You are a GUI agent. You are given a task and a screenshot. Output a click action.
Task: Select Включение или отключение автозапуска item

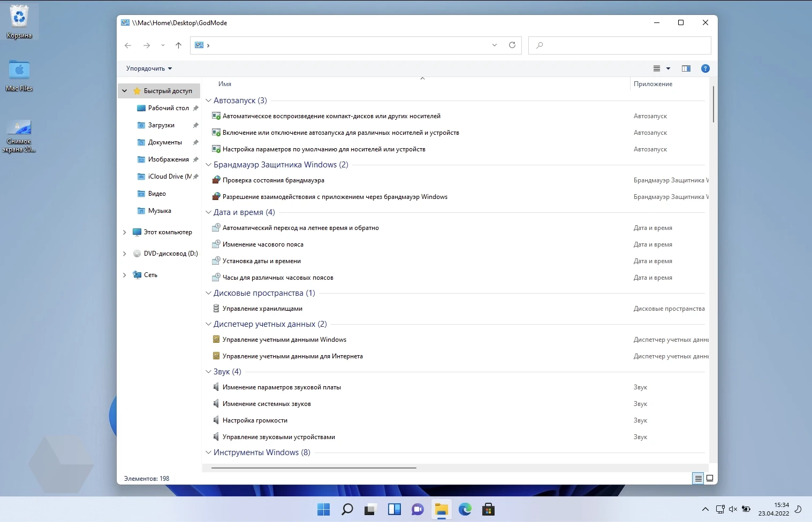tap(340, 133)
